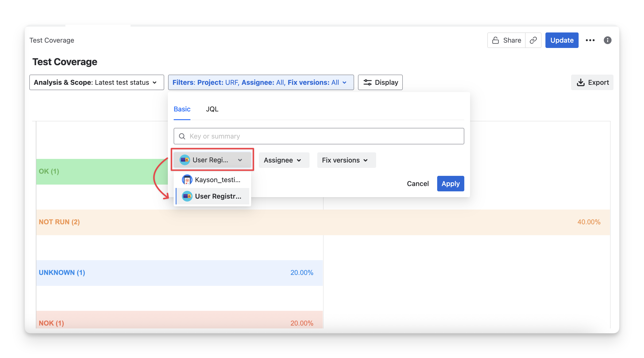Click the Kayson_testing project avatar icon
Image resolution: width=644 pixels, height=358 pixels.
pyautogui.click(x=187, y=180)
